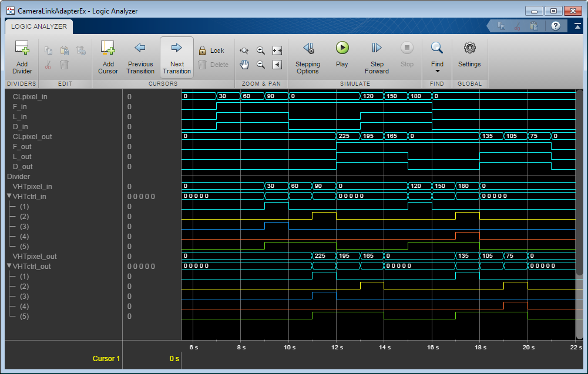Toggle the cursor Lock
The width and height of the screenshot is (588, 374).
211,50
